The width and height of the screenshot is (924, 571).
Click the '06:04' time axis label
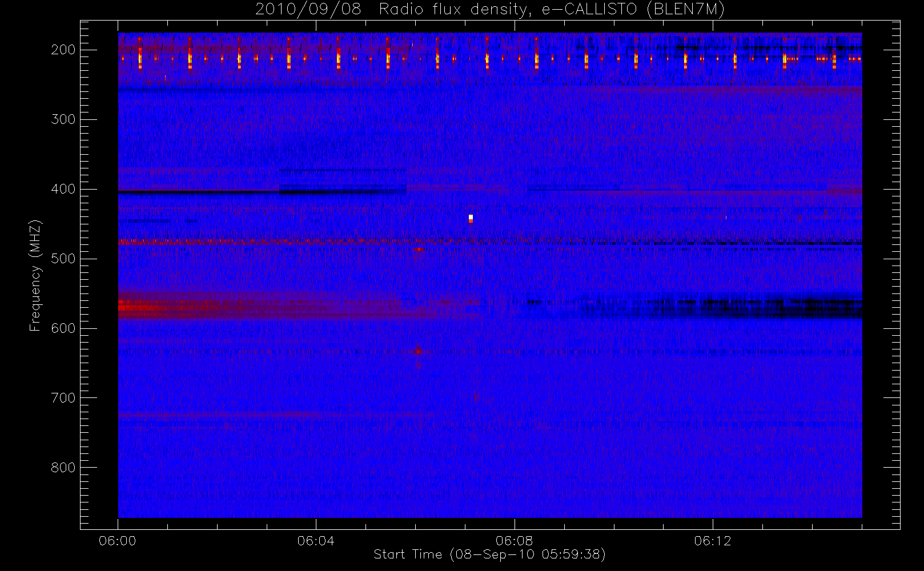pos(316,541)
